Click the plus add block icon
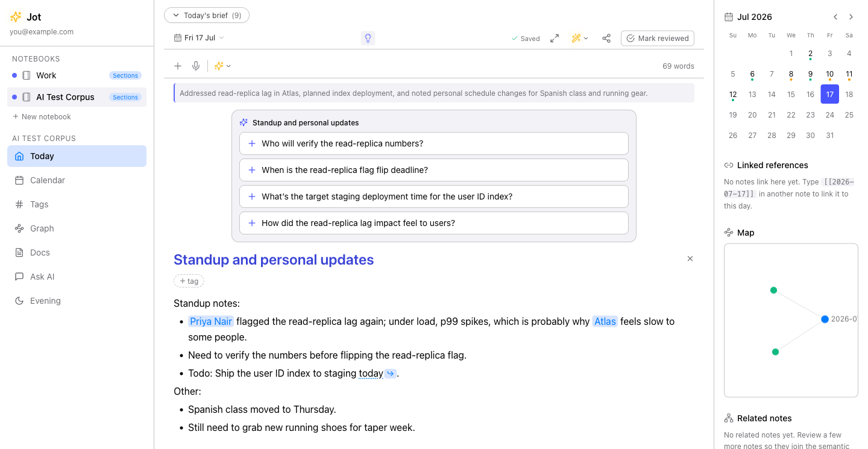This screenshot has width=868, height=449. coord(178,66)
